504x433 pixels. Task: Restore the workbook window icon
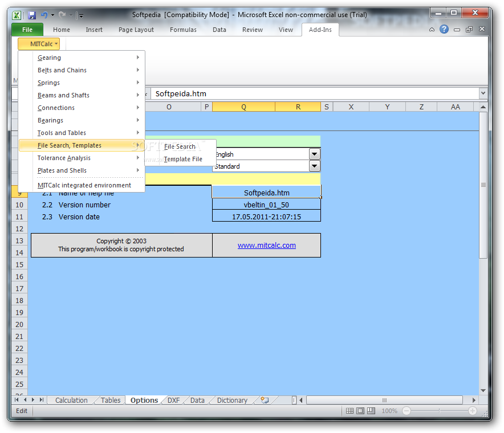(x=469, y=30)
